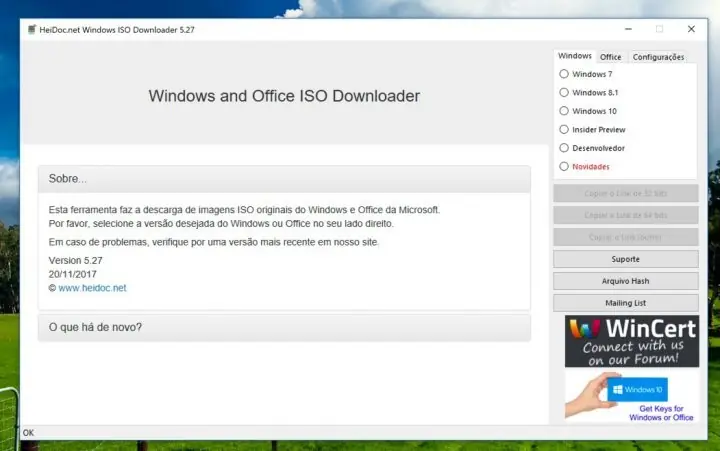The width and height of the screenshot is (720, 451).
Task: Open the Configurações tab
Action: pyautogui.click(x=658, y=57)
